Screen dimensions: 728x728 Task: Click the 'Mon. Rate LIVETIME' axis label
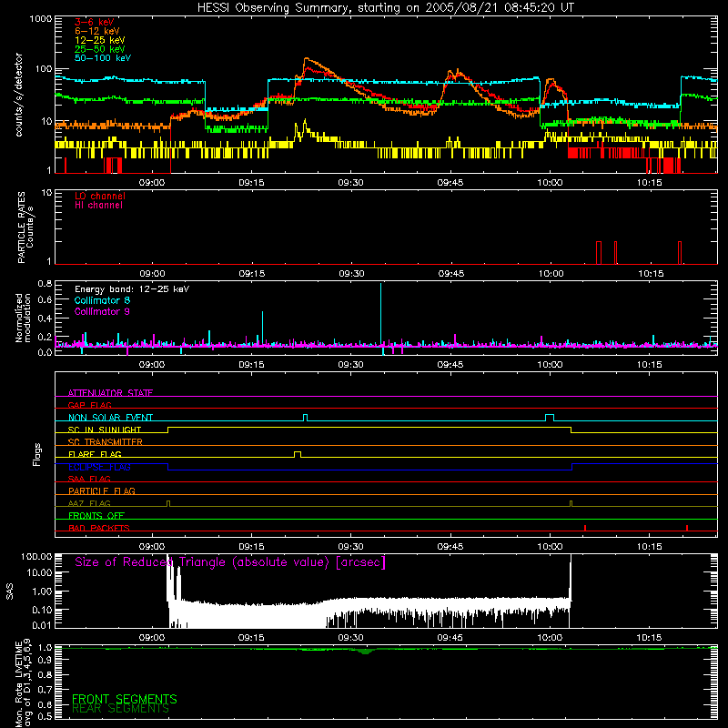pyautogui.click(x=18, y=684)
